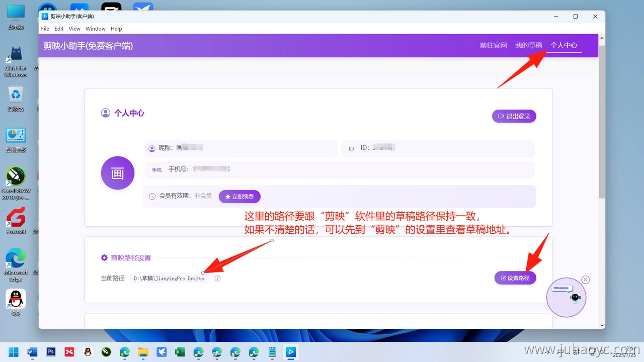Open the Help menu

(x=116, y=29)
